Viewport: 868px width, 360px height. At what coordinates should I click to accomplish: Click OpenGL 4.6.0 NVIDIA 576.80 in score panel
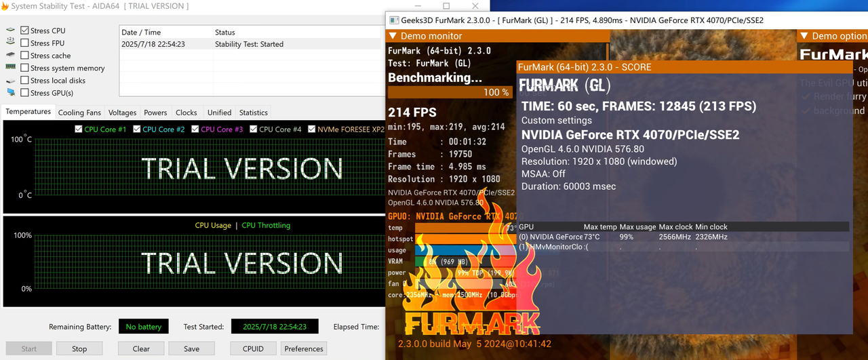tap(583, 149)
